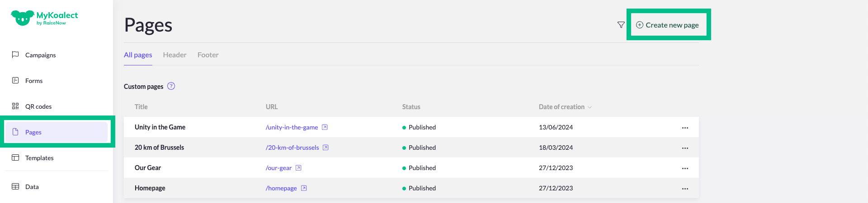Switch to the Footer tab
This screenshot has width=868, height=203.
(x=208, y=55)
